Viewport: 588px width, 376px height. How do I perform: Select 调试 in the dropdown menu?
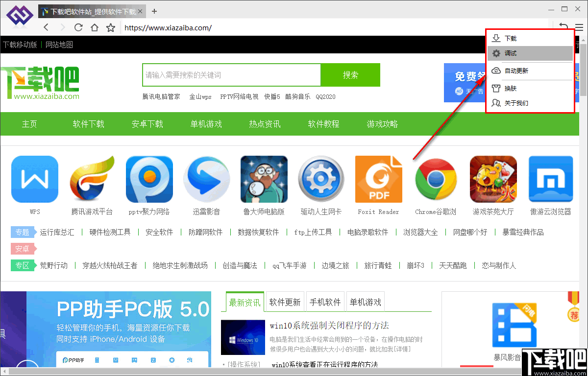(x=530, y=53)
